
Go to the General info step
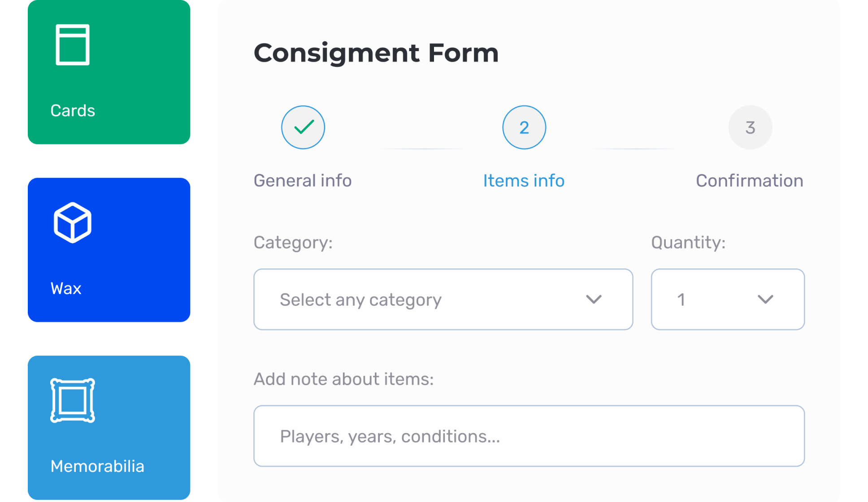tap(303, 181)
